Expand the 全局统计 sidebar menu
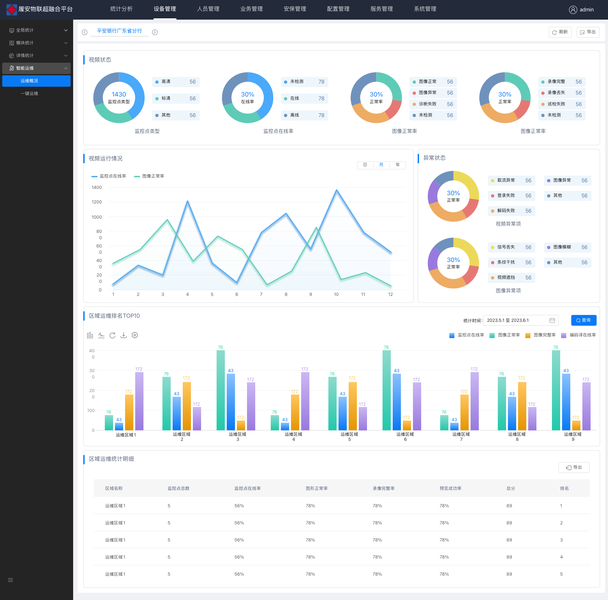This screenshot has height=600, width=608. point(38,30)
